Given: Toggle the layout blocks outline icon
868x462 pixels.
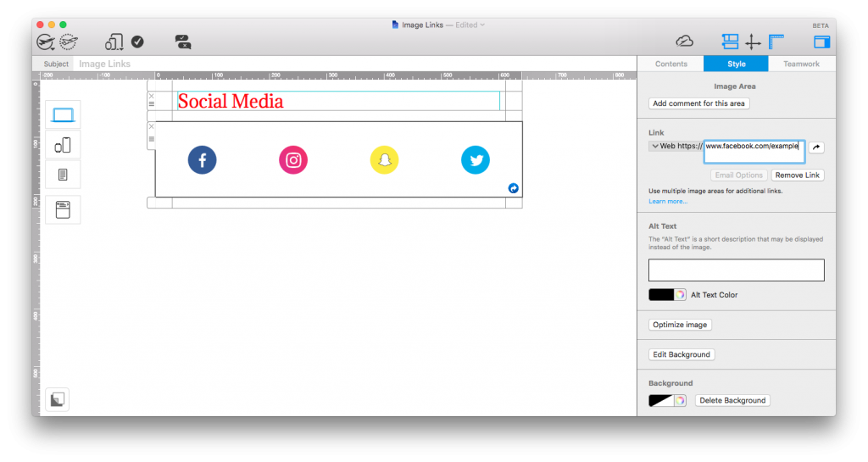Looking at the screenshot, I should 730,42.
